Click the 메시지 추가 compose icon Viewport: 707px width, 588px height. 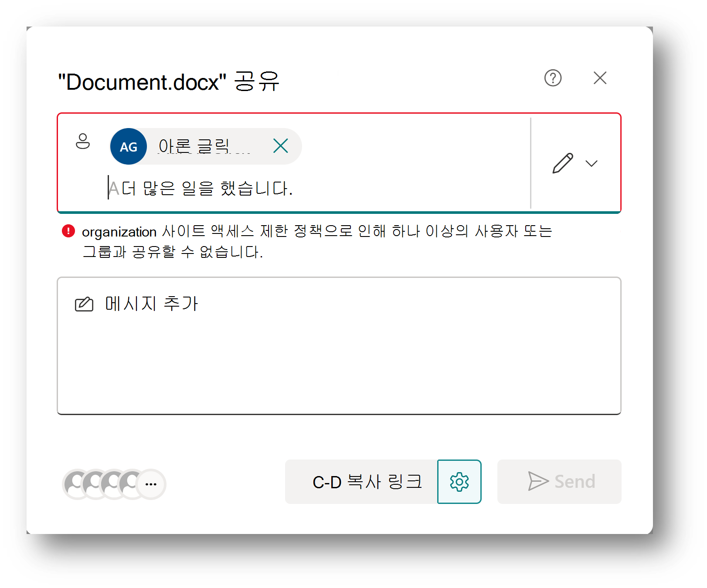tap(84, 304)
